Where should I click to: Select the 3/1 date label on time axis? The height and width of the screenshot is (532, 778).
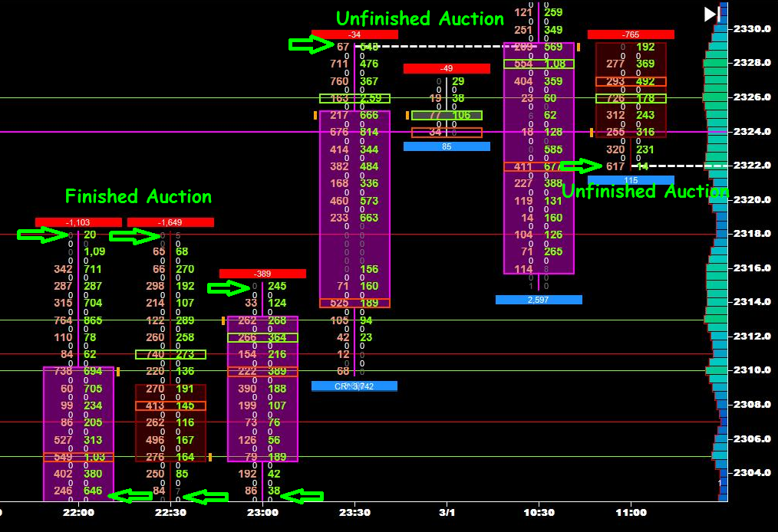point(446,512)
